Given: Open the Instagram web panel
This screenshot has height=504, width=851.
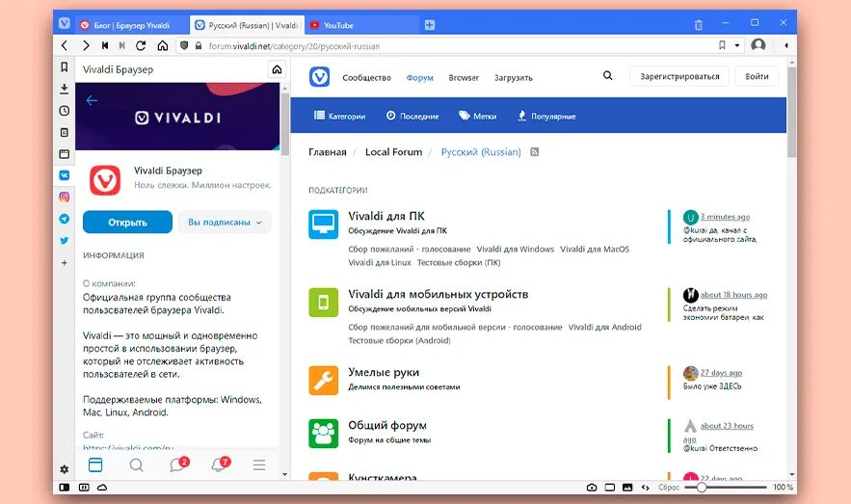Looking at the screenshot, I should coord(64,197).
